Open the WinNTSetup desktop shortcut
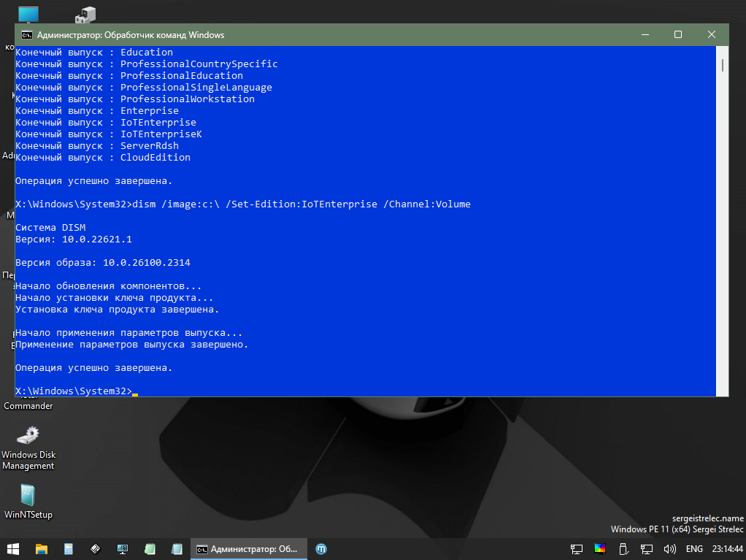This screenshot has width=746, height=560. point(28,496)
